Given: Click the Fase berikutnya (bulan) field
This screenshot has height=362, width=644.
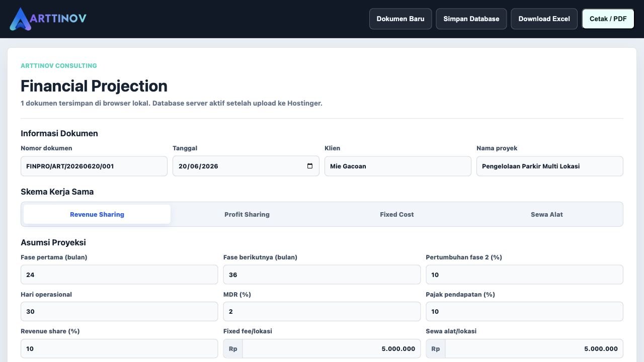Looking at the screenshot, I should (322, 275).
